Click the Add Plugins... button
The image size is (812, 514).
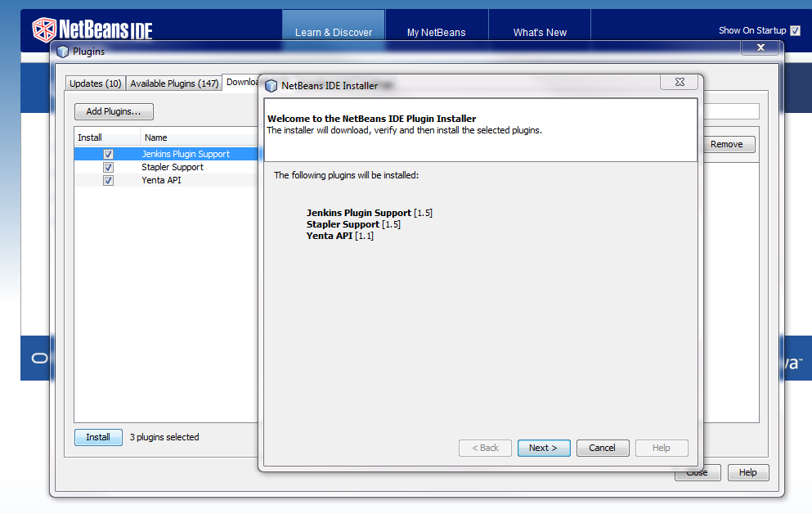pyautogui.click(x=114, y=111)
